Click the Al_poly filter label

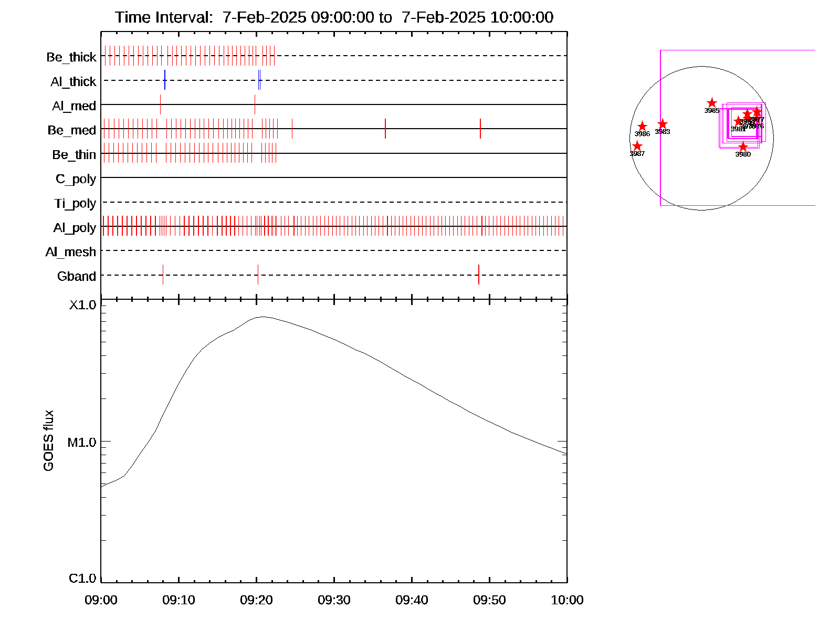(75, 227)
